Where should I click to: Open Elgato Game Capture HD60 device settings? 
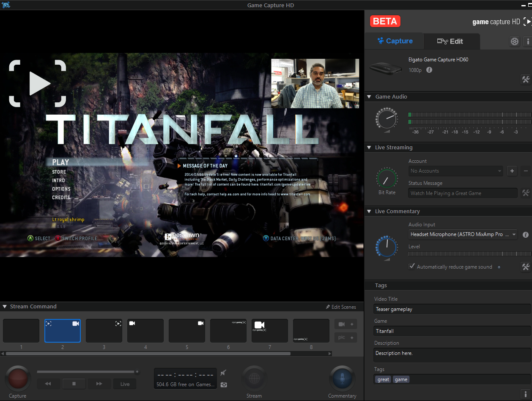[x=526, y=80]
